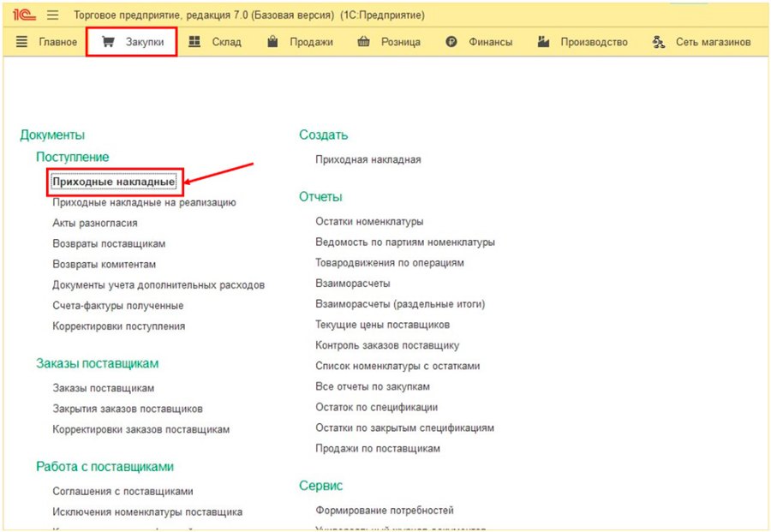Switch to the Главное section
This screenshot has width=771, height=532.
(58, 42)
